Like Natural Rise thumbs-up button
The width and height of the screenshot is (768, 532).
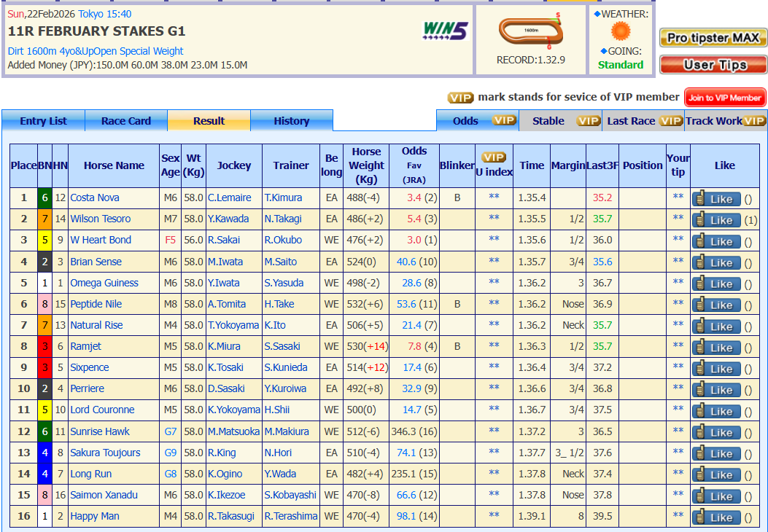click(716, 326)
